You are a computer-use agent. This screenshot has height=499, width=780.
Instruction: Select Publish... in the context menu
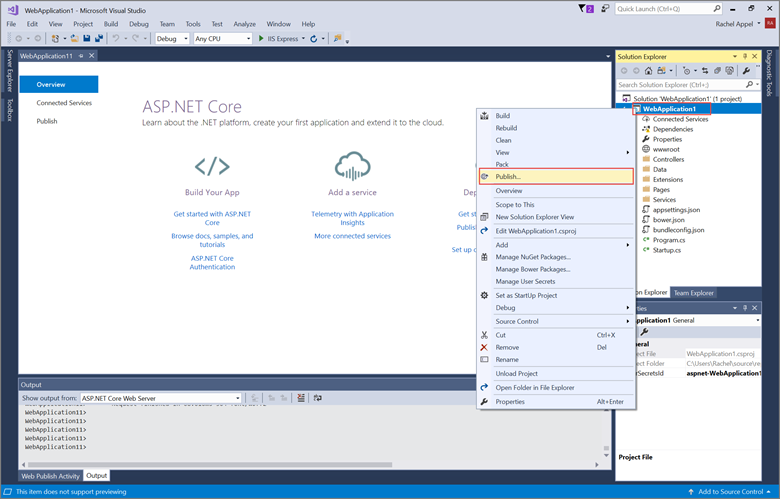click(556, 177)
